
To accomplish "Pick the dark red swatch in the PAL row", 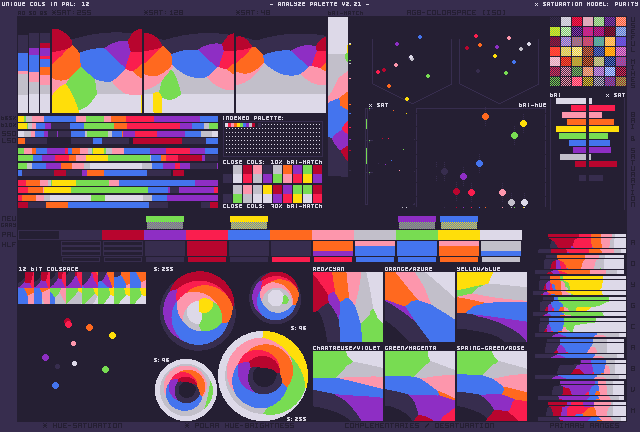I will (122, 235).
